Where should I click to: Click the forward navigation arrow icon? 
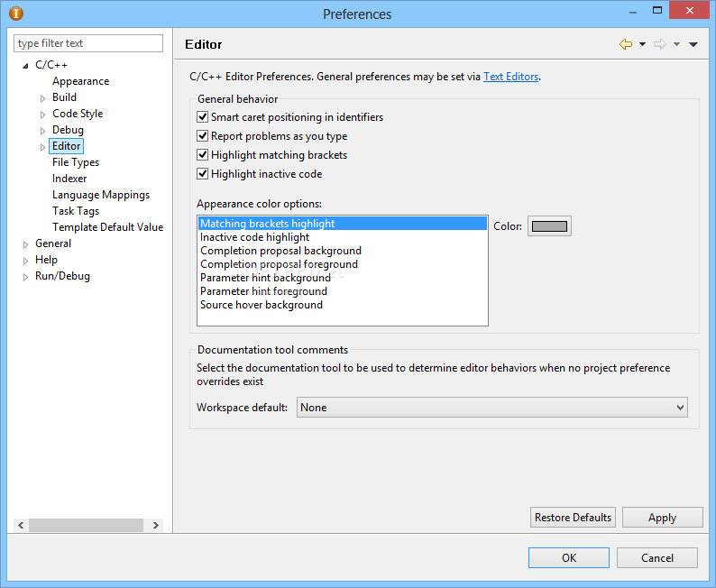tap(660, 44)
